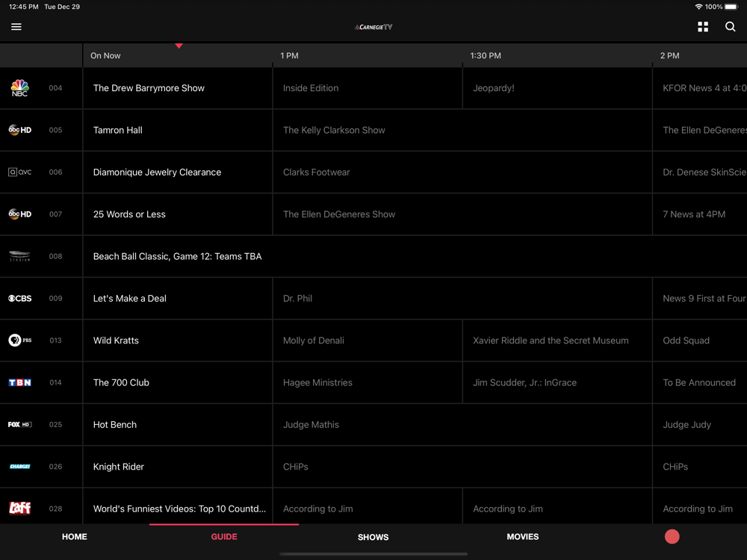Open Judge Mathis listing
Screen dimensions: 747x560
(x=462, y=424)
